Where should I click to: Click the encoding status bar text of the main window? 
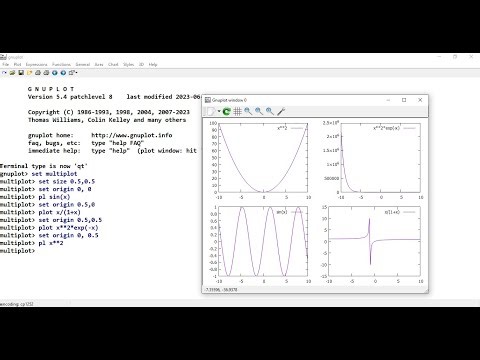pos(17,304)
